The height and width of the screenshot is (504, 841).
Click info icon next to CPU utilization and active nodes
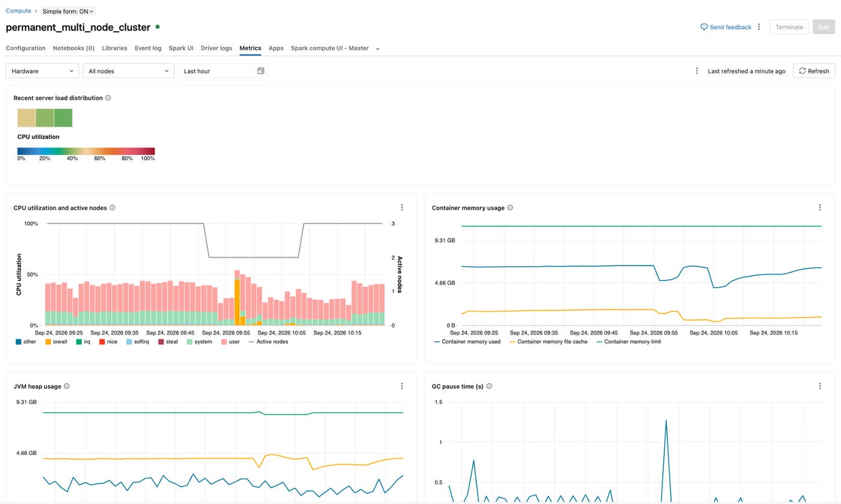(x=112, y=208)
